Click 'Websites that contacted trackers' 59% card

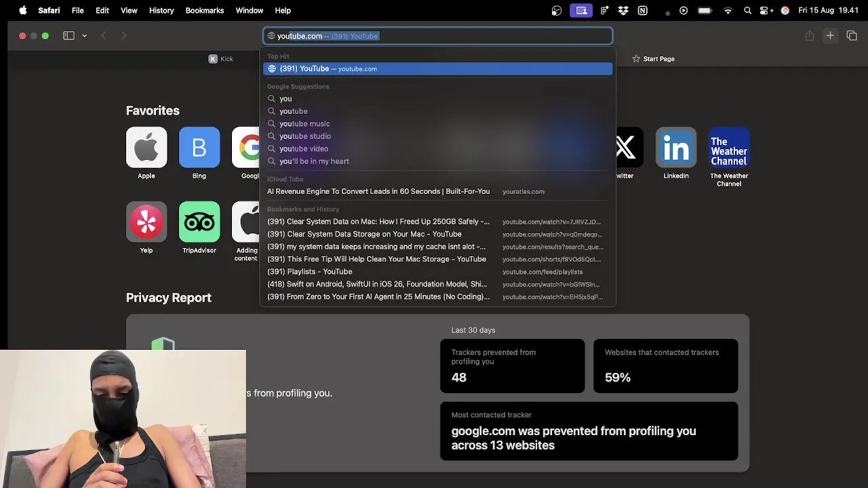[666, 366]
